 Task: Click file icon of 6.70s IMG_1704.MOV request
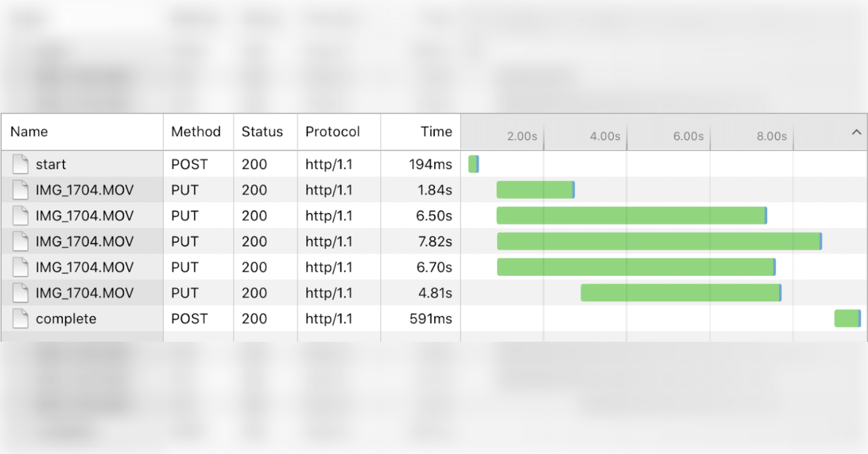pos(20,267)
